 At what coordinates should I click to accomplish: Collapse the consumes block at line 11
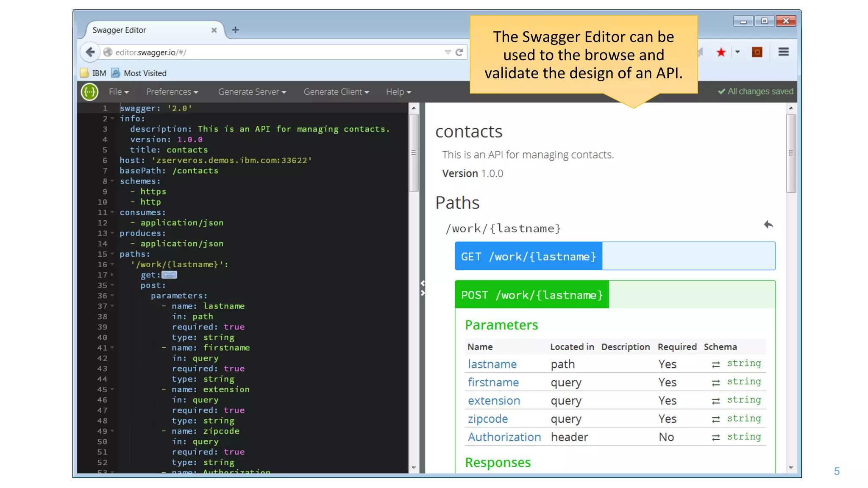(x=112, y=212)
